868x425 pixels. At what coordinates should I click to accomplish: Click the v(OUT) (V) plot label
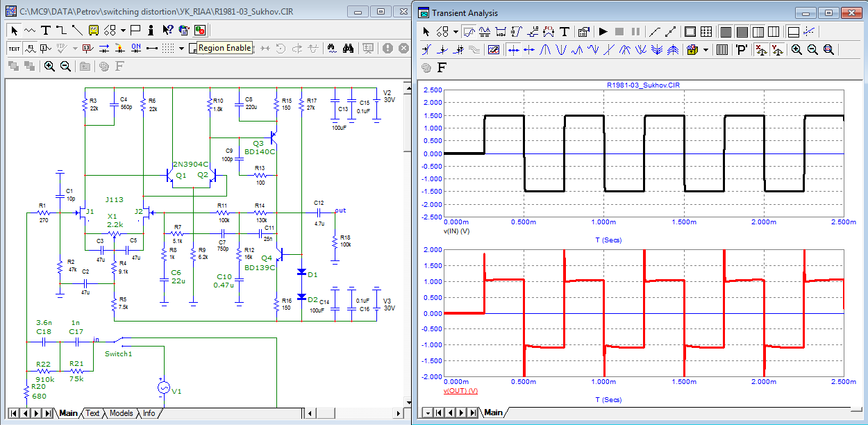pos(460,391)
